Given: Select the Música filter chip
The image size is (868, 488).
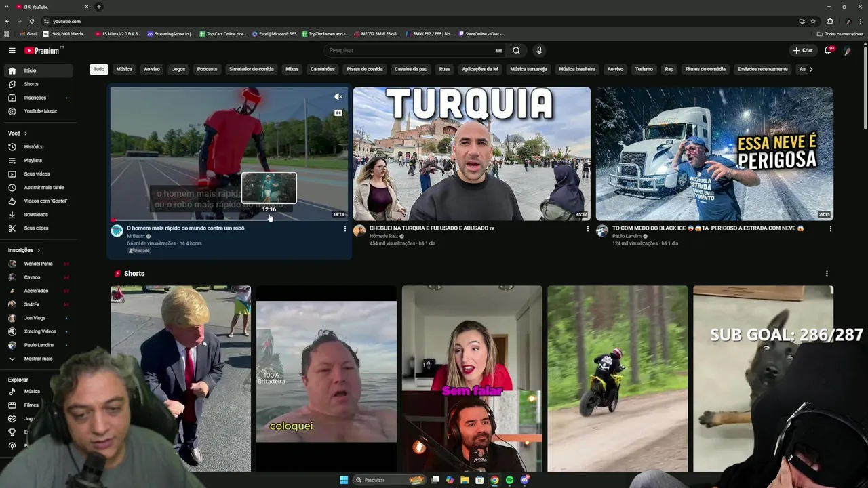Looking at the screenshot, I should coord(124,69).
